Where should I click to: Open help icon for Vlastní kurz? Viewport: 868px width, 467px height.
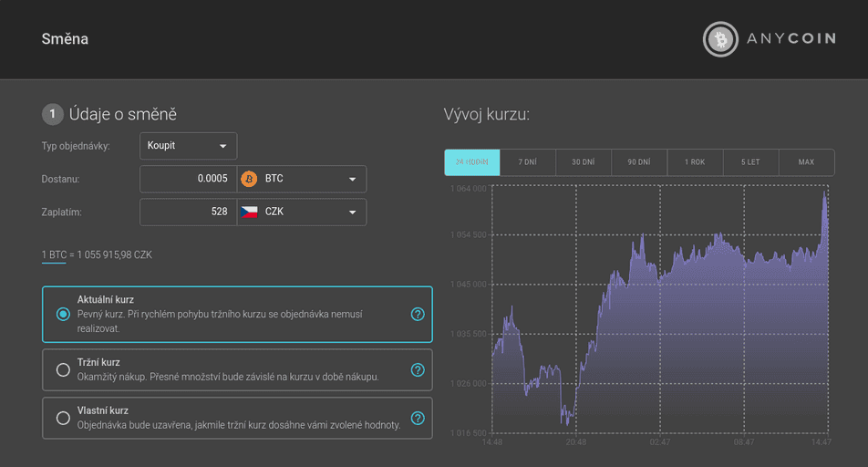click(418, 419)
